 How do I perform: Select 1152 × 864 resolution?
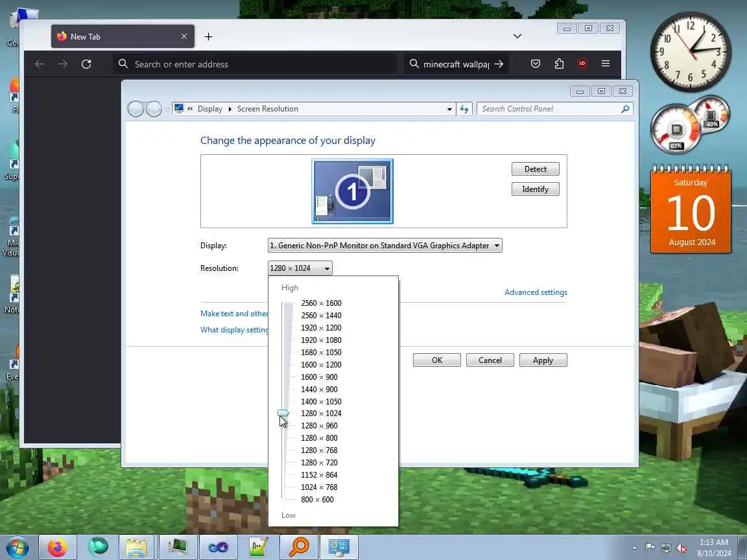coord(319,474)
